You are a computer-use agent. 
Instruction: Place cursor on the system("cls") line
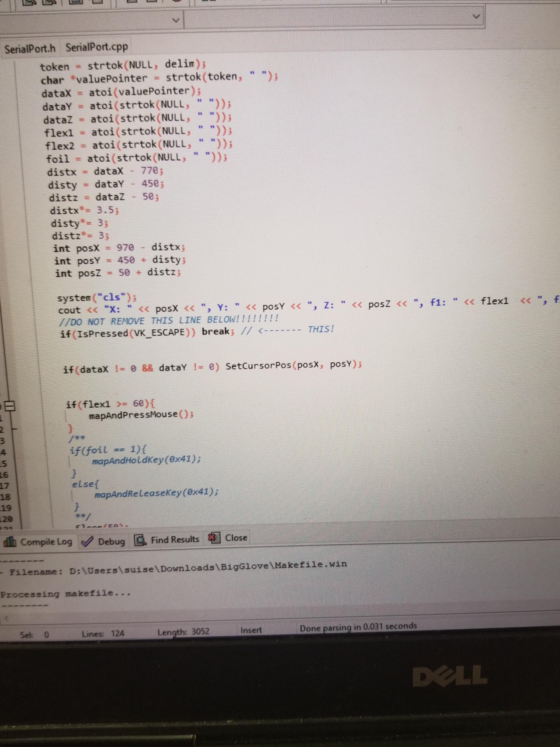97,298
